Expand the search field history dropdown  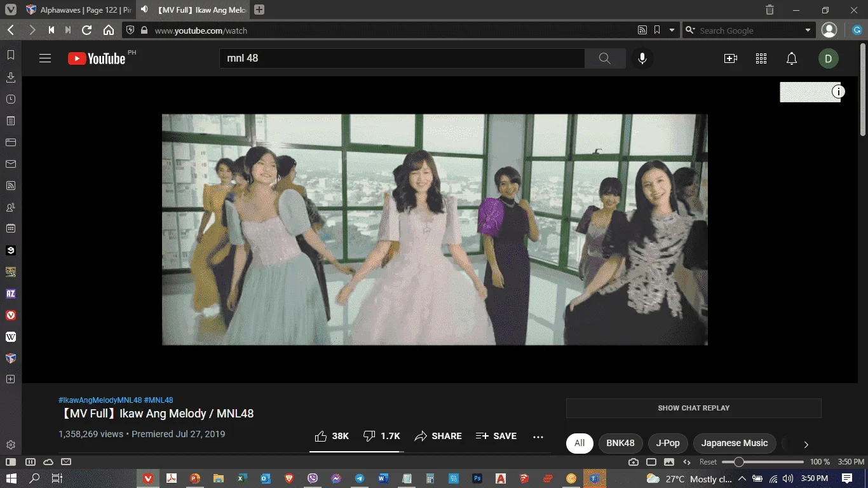pyautogui.click(x=808, y=30)
